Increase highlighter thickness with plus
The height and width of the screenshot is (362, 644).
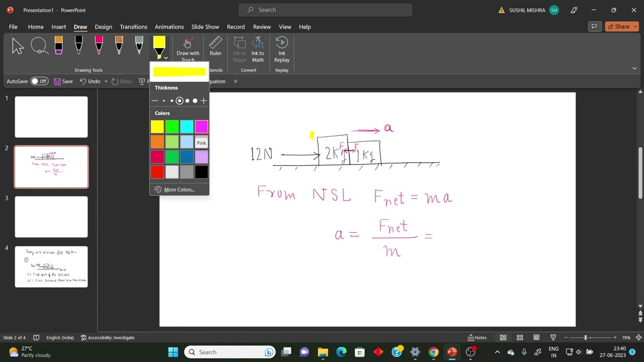coord(203,101)
